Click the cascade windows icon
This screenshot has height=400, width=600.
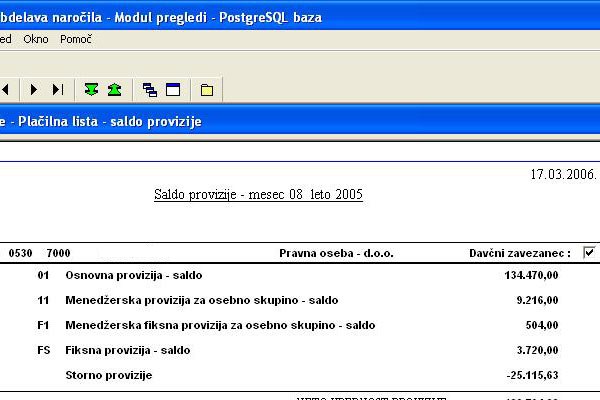(x=150, y=90)
